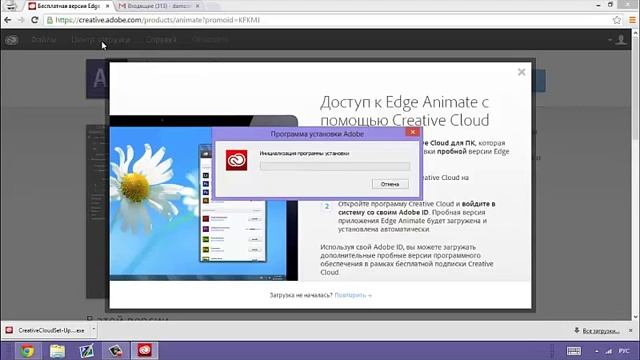Switch to Creative Cloud installer on taskbar
Image resolution: width=640 pixels, height=360 pixels.
pyautogui.click(x=145, y=351)
